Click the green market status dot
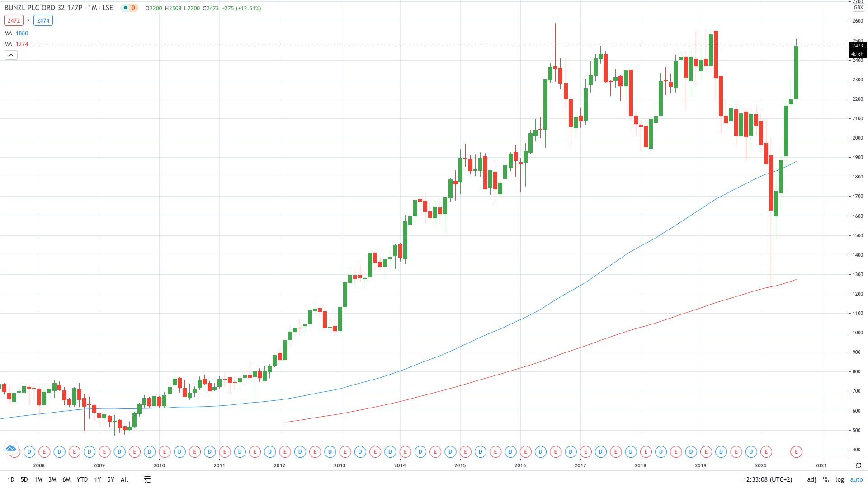Viewport: 868px width, 488px height. (x=125, y=8)
